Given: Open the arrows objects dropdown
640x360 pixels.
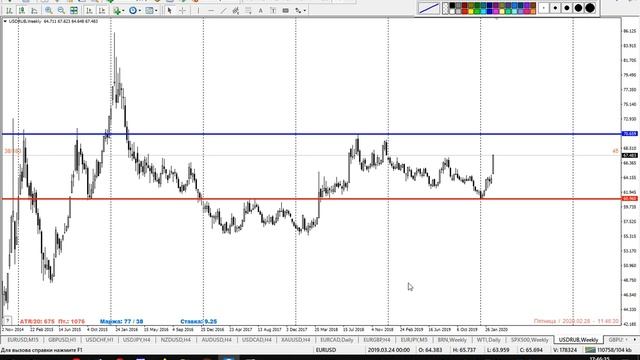Looking at the screenshot, I should tap(300, 10).
